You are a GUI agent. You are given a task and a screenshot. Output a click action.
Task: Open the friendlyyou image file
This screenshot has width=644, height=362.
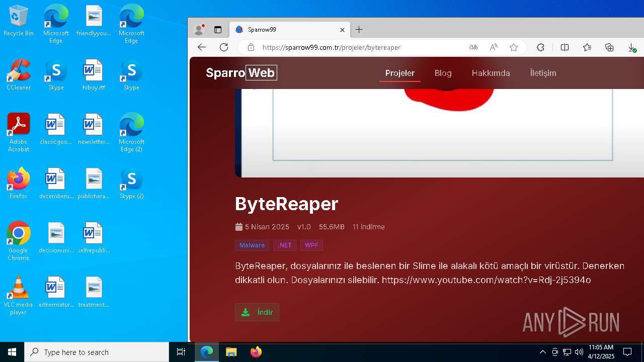[94, 21]
